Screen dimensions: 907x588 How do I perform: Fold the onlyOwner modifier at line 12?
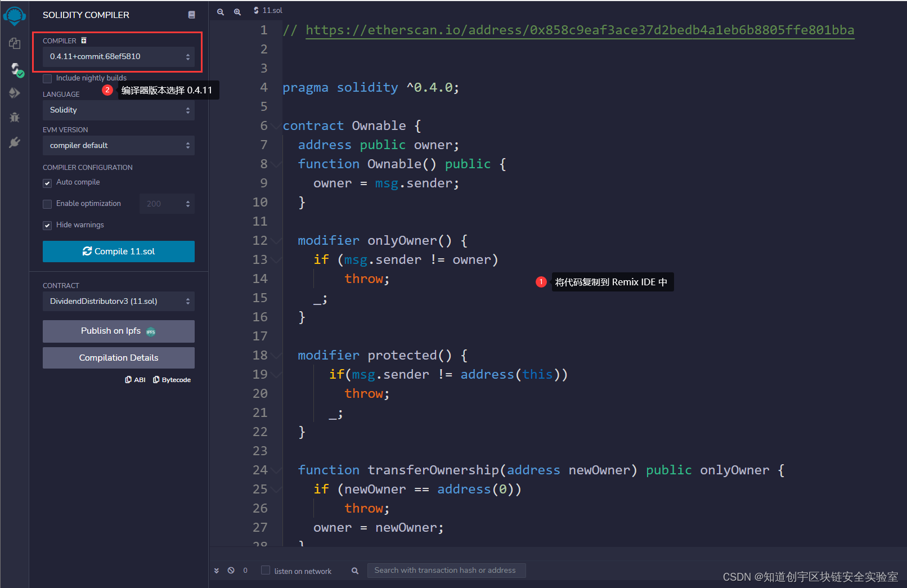click(276, 241)
